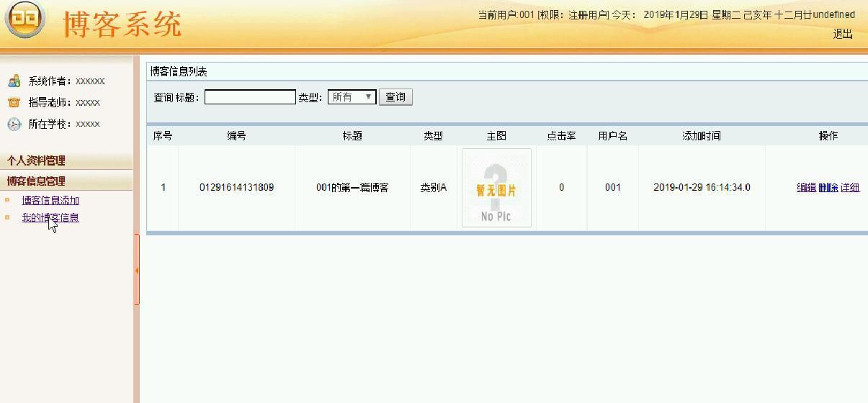
Task: Select the timestamp 2019-01-29 16:14:34.0
Action: 702,187
